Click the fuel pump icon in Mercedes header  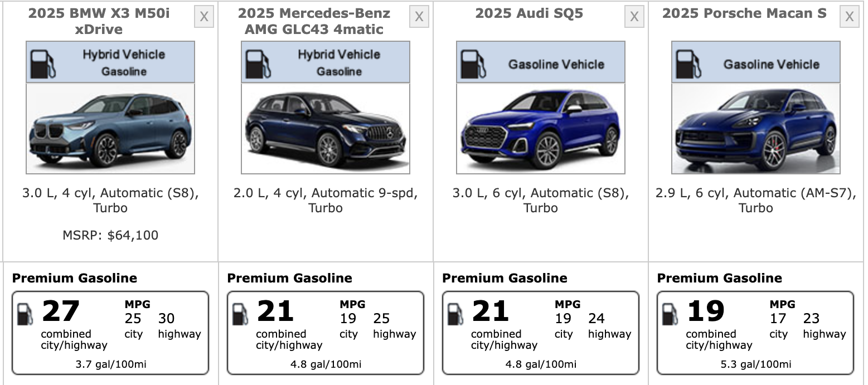(258, 64)
